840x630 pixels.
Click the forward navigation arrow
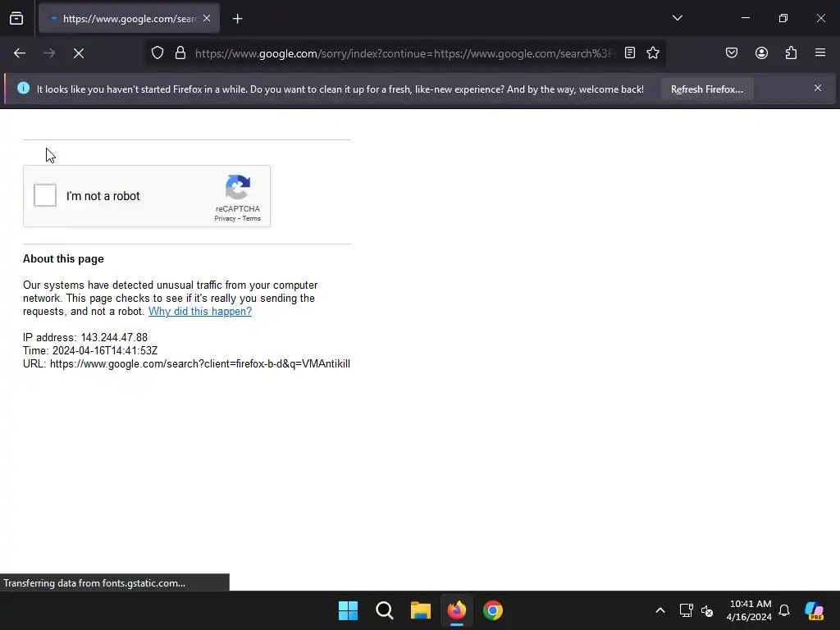tap(49, 53)
